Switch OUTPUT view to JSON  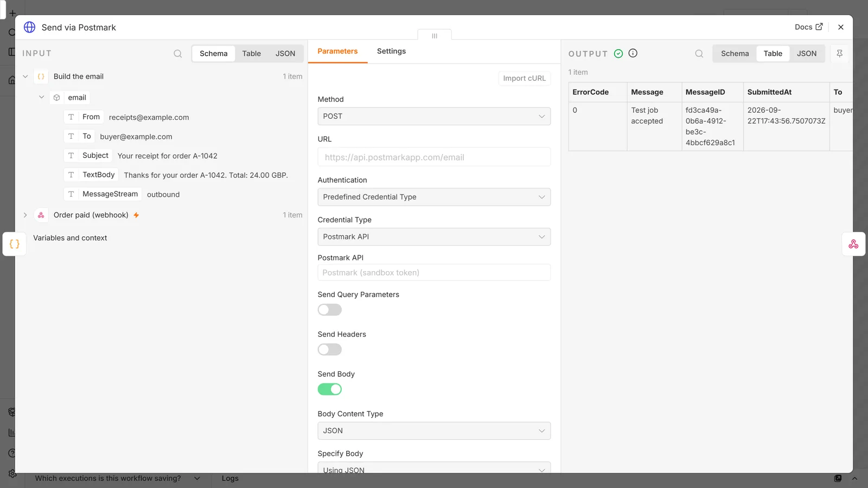[x=807, y=54]
